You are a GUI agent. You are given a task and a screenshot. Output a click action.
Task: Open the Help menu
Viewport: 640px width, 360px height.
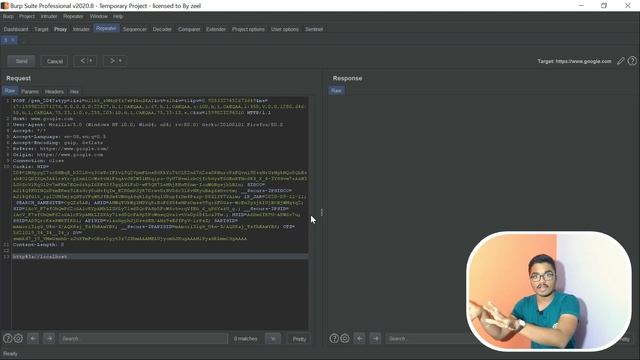[118, 16]
